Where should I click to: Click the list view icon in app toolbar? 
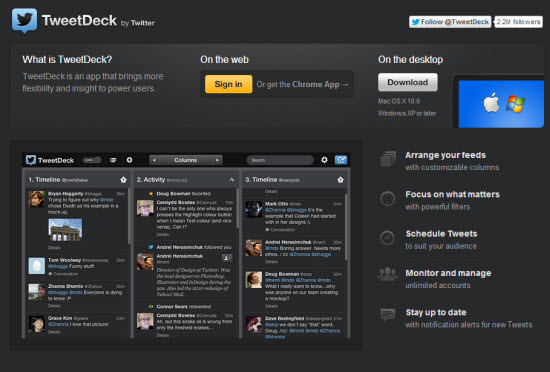[x=113, y=160]
